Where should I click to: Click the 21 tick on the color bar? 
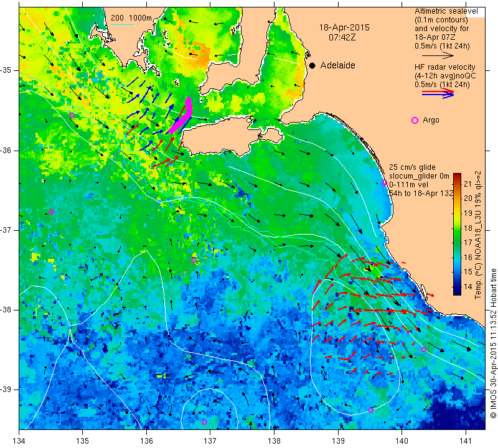tap(468, 184)
